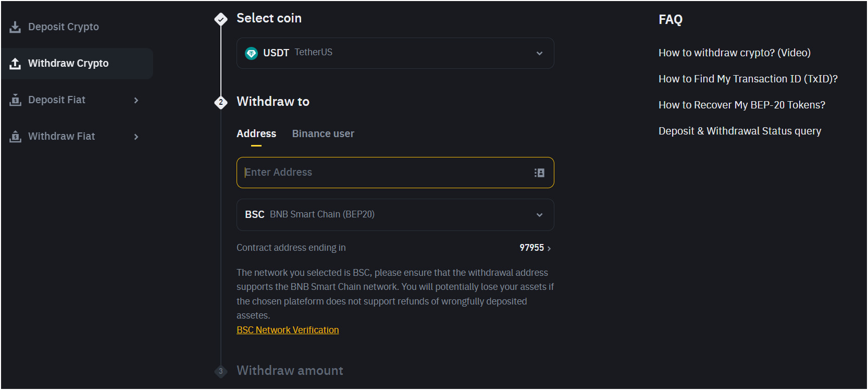The image size is (868, 390).
Task: Open Deposit Crypto in the sidebar
Action: coord(64,27)
